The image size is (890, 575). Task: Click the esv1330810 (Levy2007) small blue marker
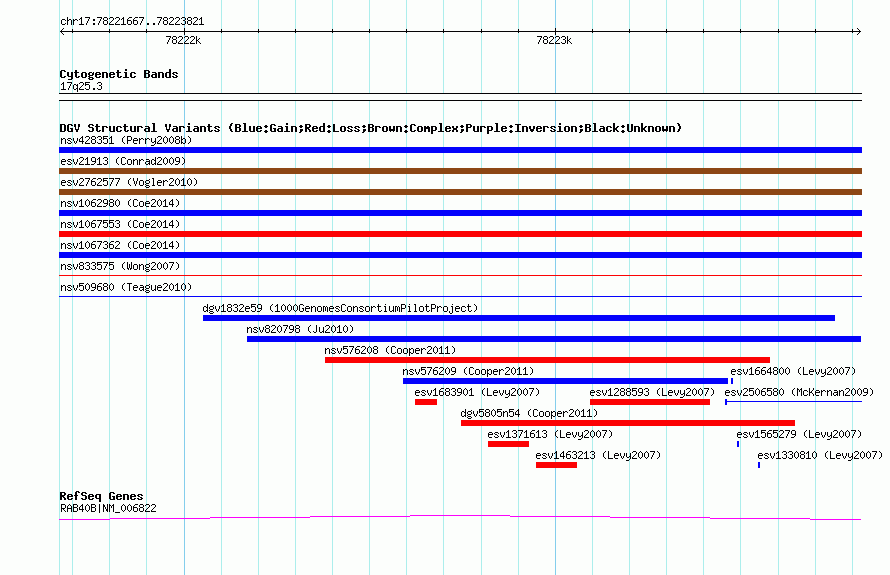click(759, 465)
